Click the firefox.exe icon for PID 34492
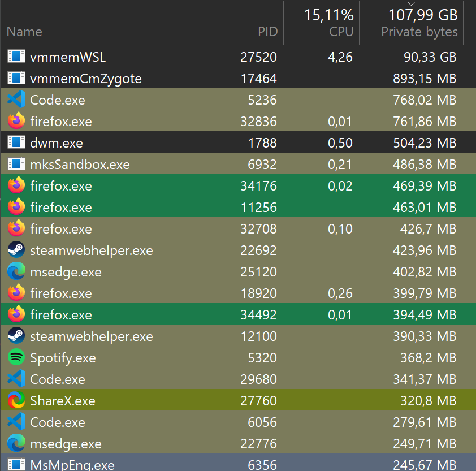The width and height of the screenshot is (476, 471). pos(16,314)
